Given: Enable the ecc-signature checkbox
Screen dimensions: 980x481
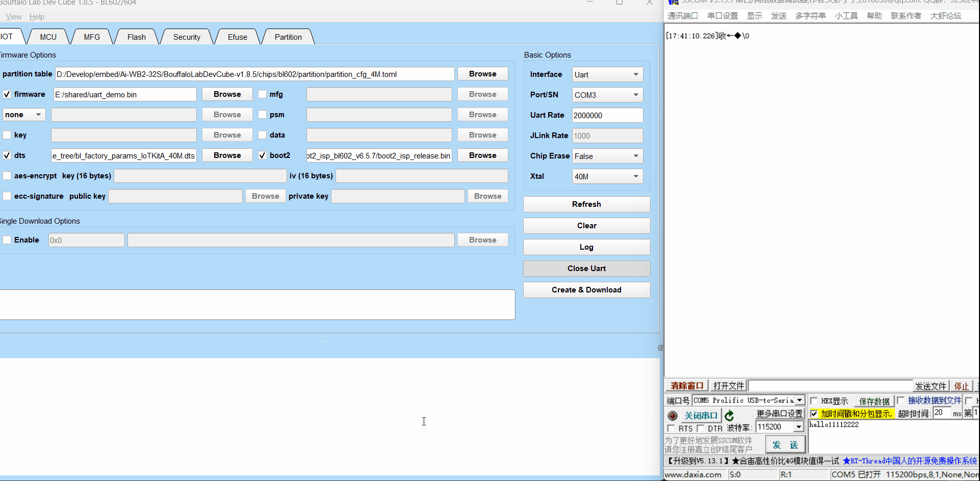Looking at the screenshot, I should [7, 196].
